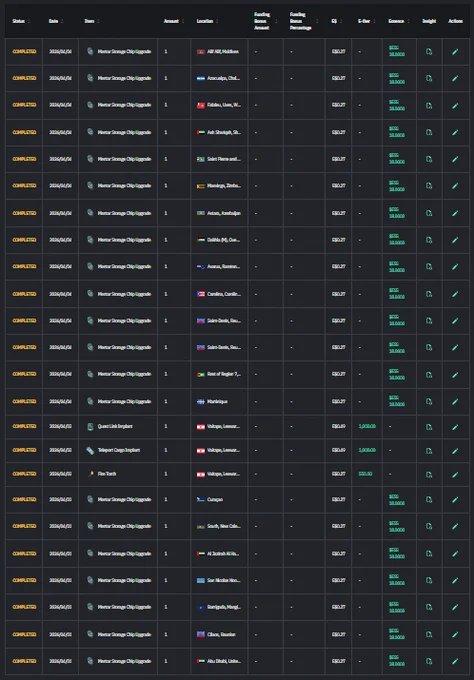Select the Martinique location cell
Image resolution: width=474 pixels, height=680 pixels.
tap(219, 402)
